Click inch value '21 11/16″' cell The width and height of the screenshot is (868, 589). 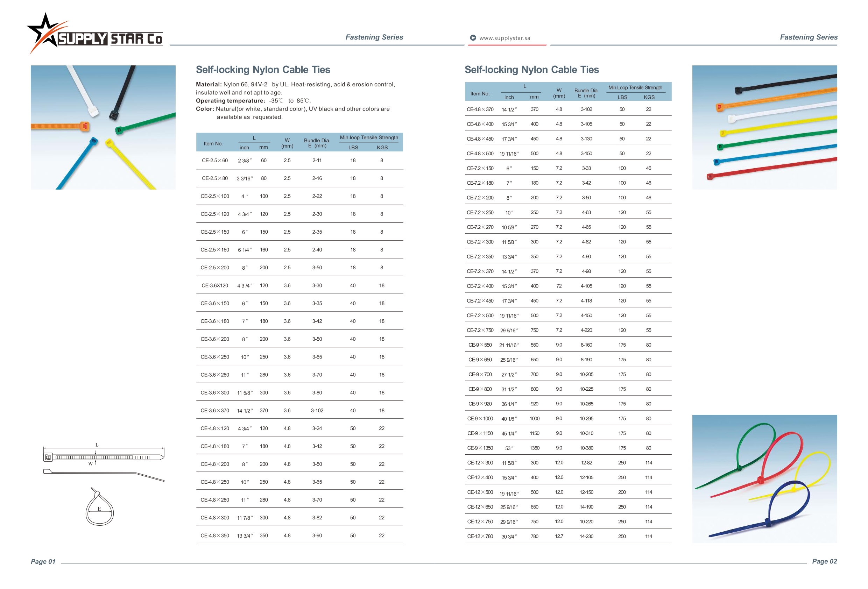click(x=509, y=346)
